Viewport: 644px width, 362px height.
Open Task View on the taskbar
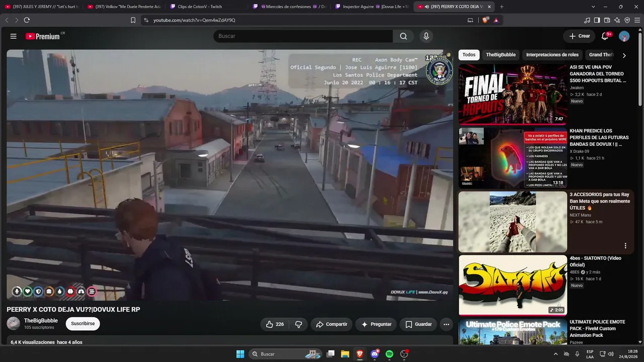(331, 354)
